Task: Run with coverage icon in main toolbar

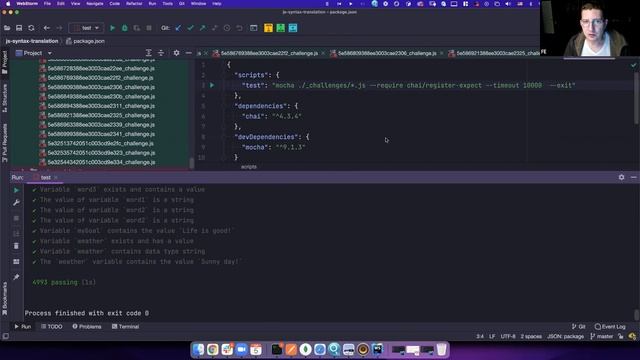Action: [x=137, y=28]
